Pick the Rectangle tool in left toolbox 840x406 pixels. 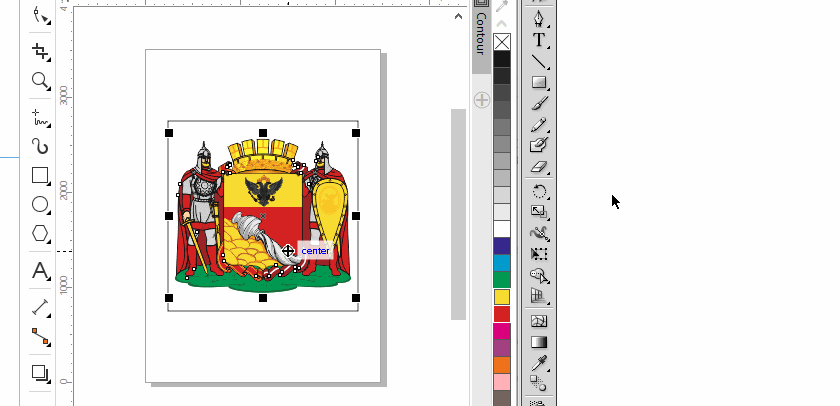(x=40, y=176)
